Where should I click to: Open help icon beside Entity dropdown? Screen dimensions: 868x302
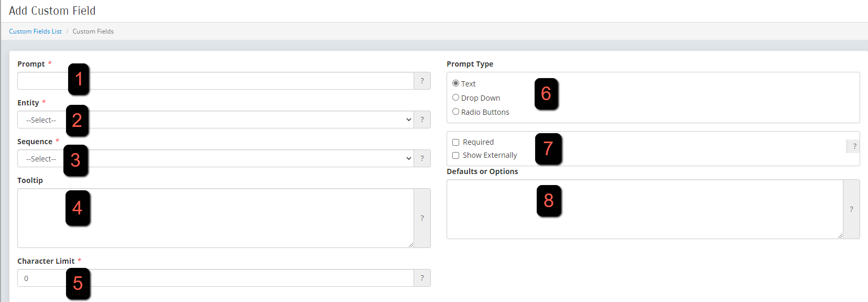422,120
